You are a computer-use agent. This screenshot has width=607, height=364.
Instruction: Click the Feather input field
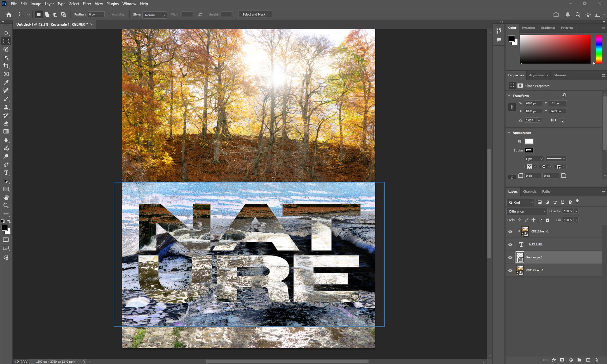point(96,15)
